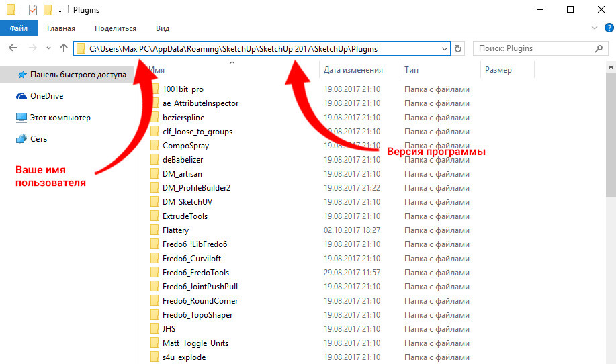
Task: Select the s4u_explode folder
Action: click(x=184, y=357)
